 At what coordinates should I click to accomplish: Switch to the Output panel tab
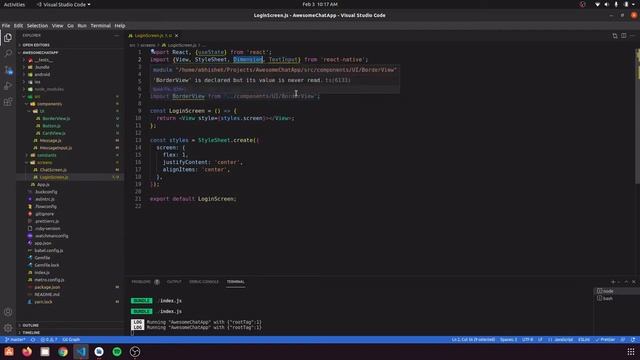point(174,282)
